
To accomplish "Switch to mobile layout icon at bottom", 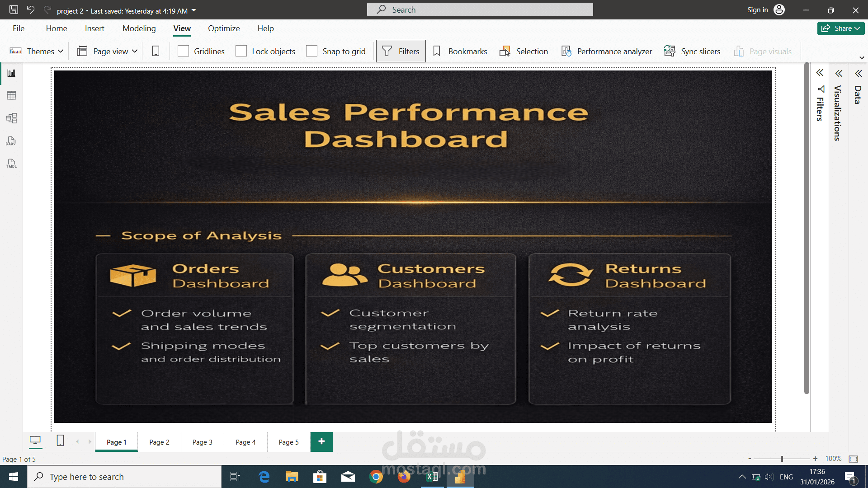I will click(x=60, y=441).
